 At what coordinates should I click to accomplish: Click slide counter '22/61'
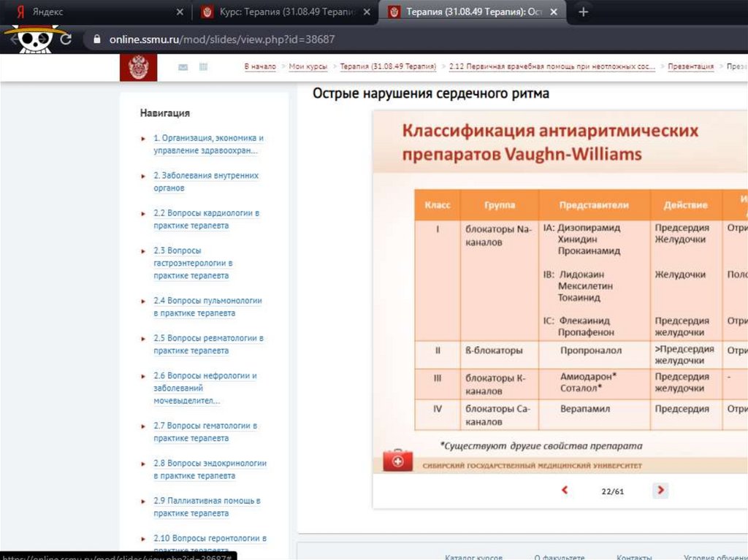613,491
